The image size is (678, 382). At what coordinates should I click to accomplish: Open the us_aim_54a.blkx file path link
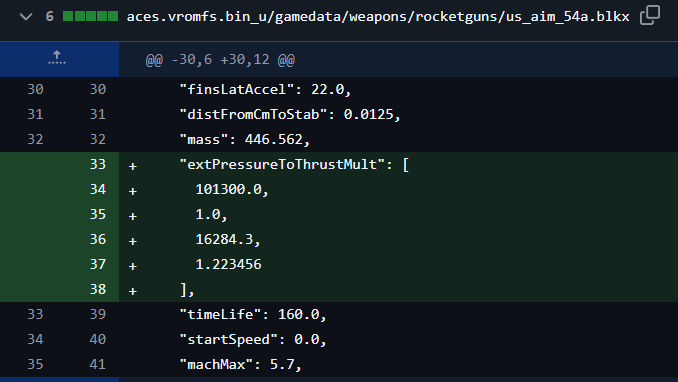click(378, 17)
